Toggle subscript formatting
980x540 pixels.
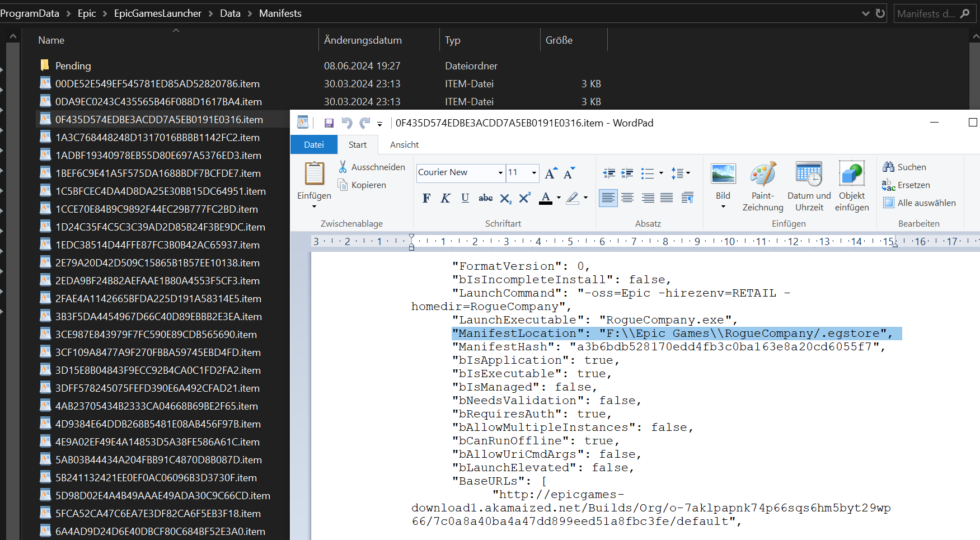505,198
